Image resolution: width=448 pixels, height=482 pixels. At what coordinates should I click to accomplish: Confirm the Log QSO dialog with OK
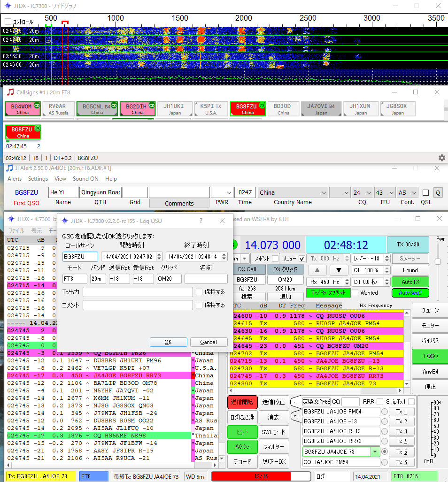[x=168, y=342]
